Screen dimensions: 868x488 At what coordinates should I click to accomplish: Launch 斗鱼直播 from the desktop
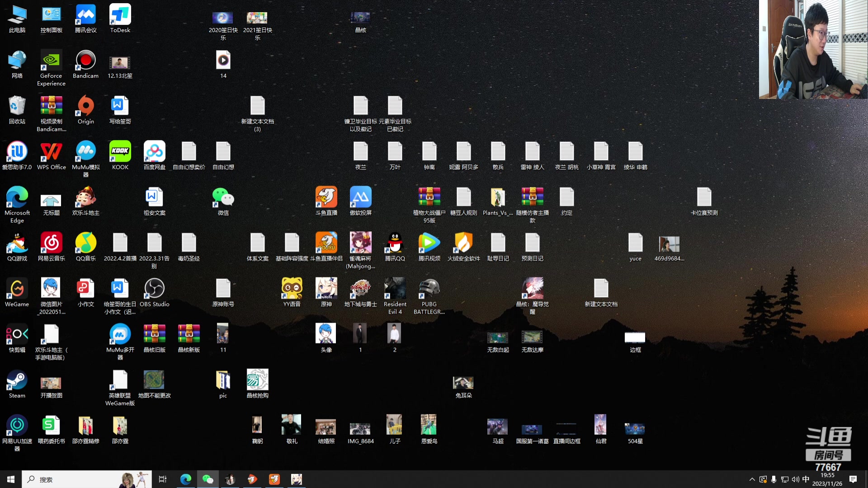[x=326, y=201]
